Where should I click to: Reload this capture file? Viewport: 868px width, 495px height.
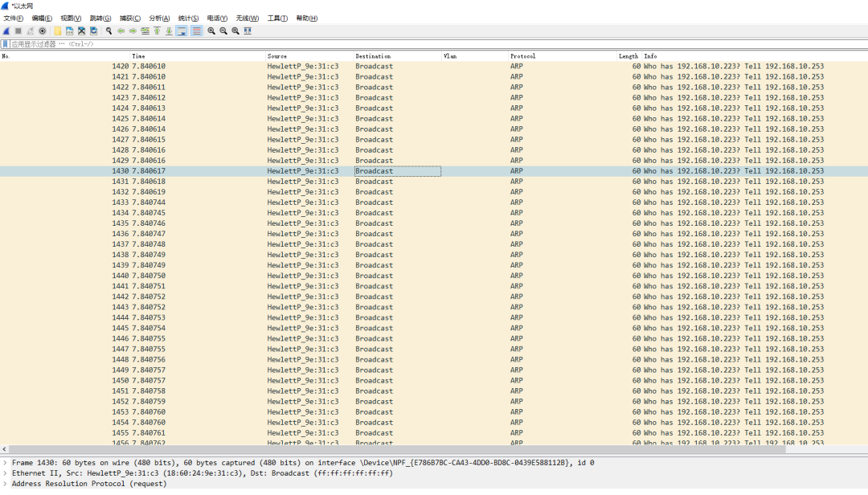click(x=94, y=31)
